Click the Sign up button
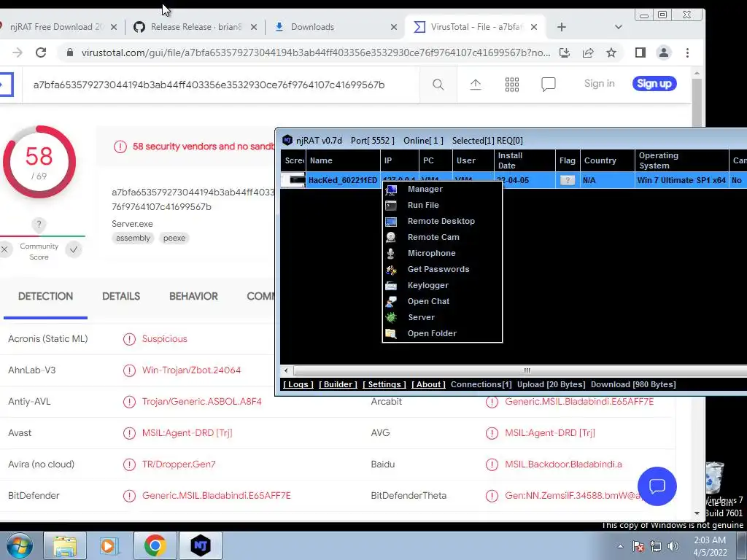Viewport: 747px width, 560px height. click(x=654, y=83)
